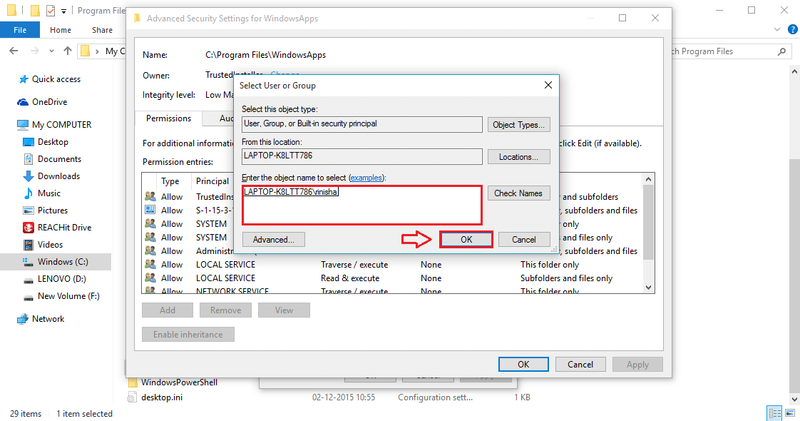Open Music folder in navigation pane
The height and width of the screenshot is (421, 800).
click(49, 193)
